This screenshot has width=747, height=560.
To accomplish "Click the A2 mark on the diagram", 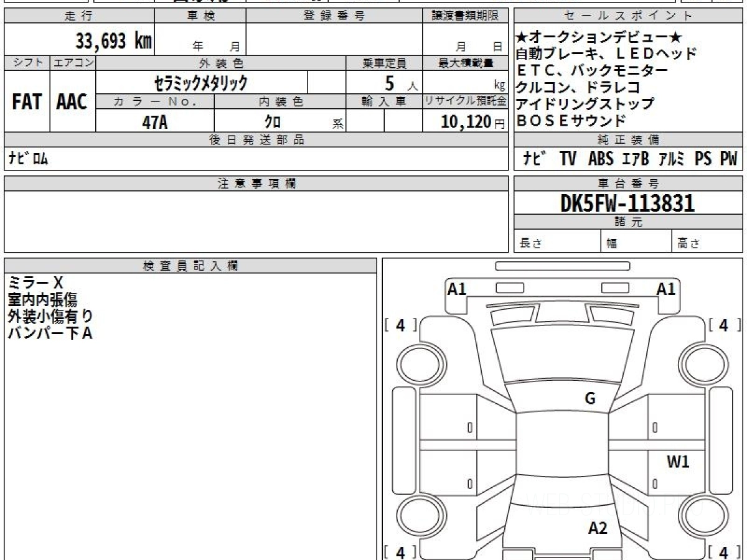I will tap(598, 529).
